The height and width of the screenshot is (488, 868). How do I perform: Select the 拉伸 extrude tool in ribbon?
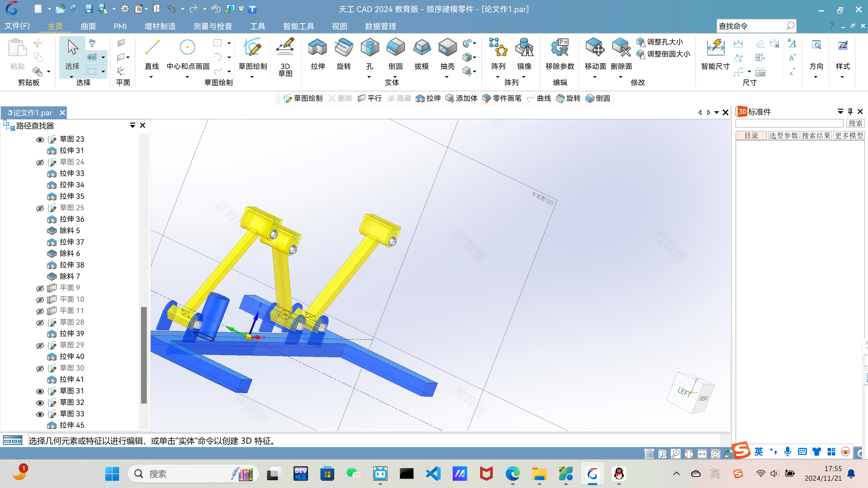317,54
